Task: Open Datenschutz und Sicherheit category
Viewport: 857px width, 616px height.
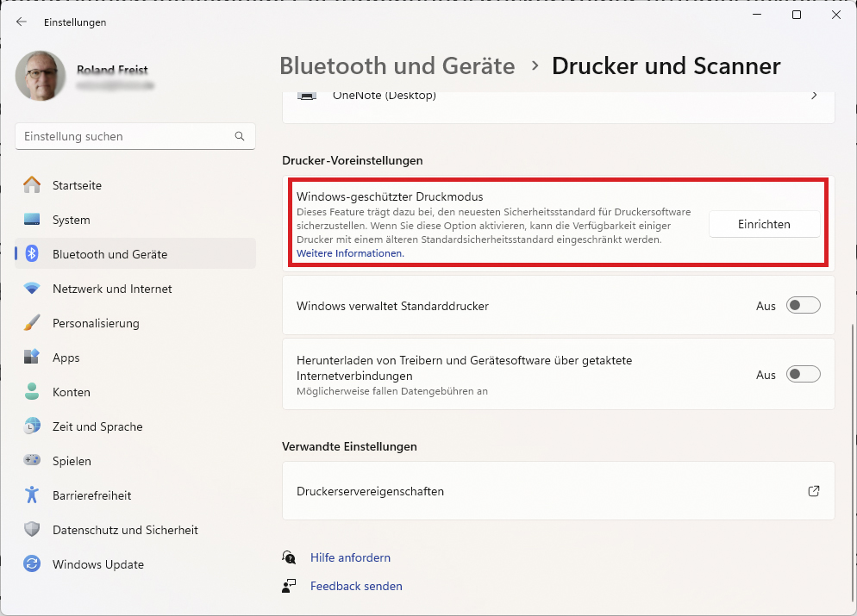Action: tap(135, 529)
